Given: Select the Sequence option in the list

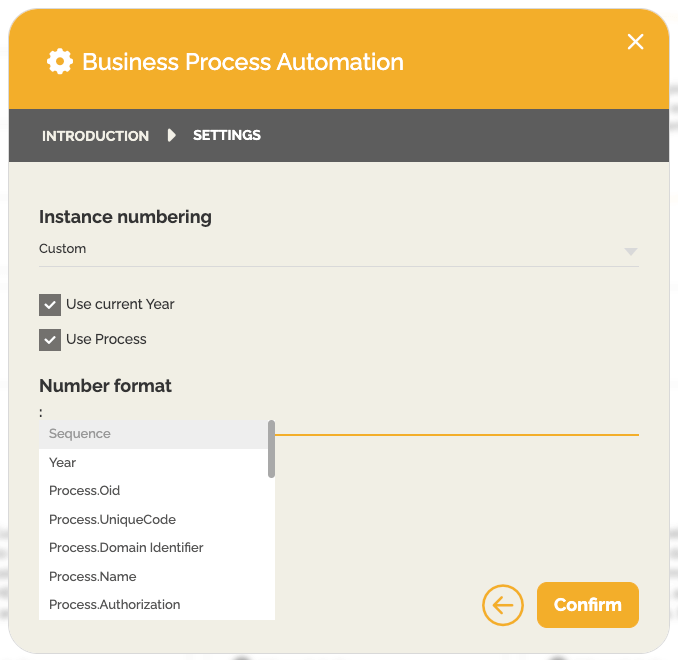Looking at the screenshot, I should tap(80, 434).
